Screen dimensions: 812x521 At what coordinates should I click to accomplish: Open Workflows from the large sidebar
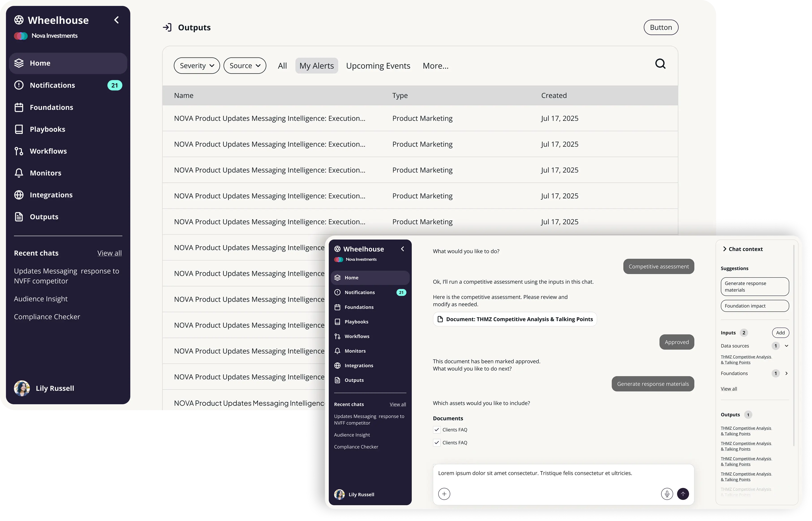coord(48,151)
